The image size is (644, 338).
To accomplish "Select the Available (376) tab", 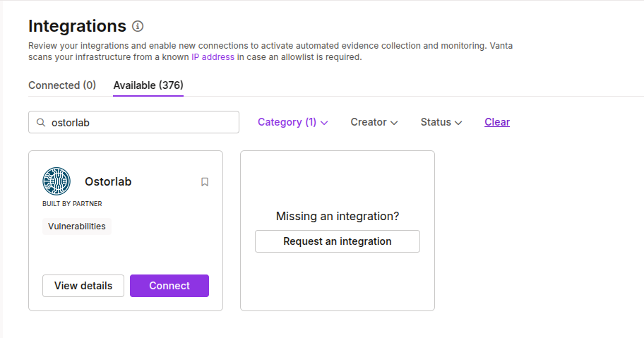I will tap(148, 85).
